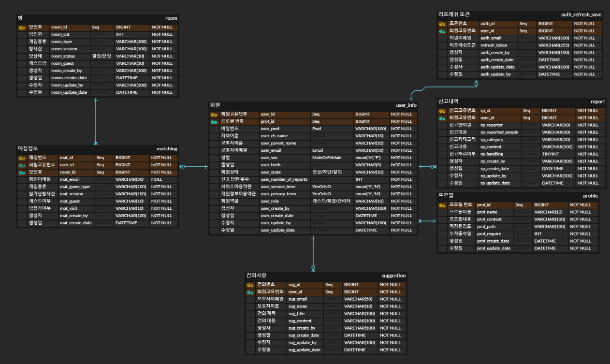The image size is (610, 364).
Task: Select the auth_refresh_save table title
Action: tap(581, 15)
